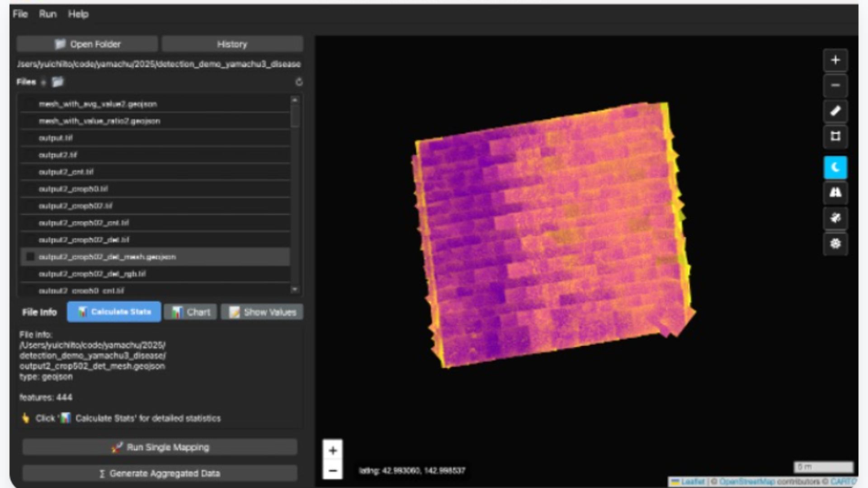The height and width of the screenshot is (488, 868).
Task: Open the History panel
Action: [232, 44]
